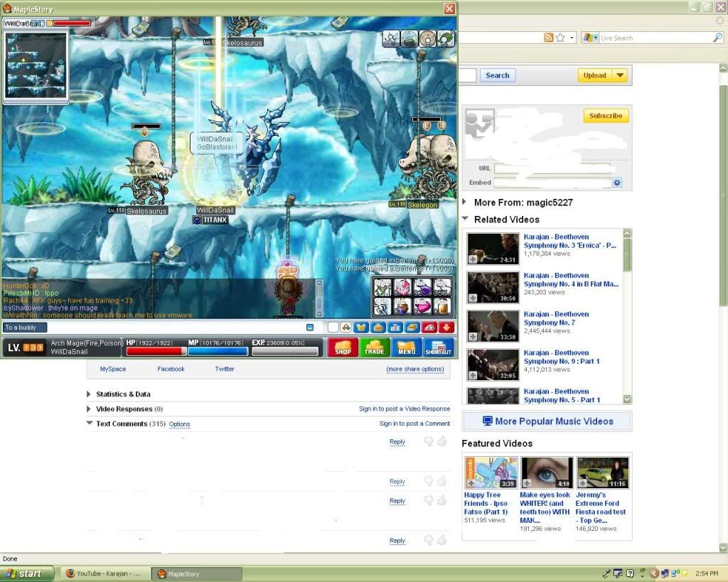
Task: Open embed settings gear icon
Action: (617, 183)
